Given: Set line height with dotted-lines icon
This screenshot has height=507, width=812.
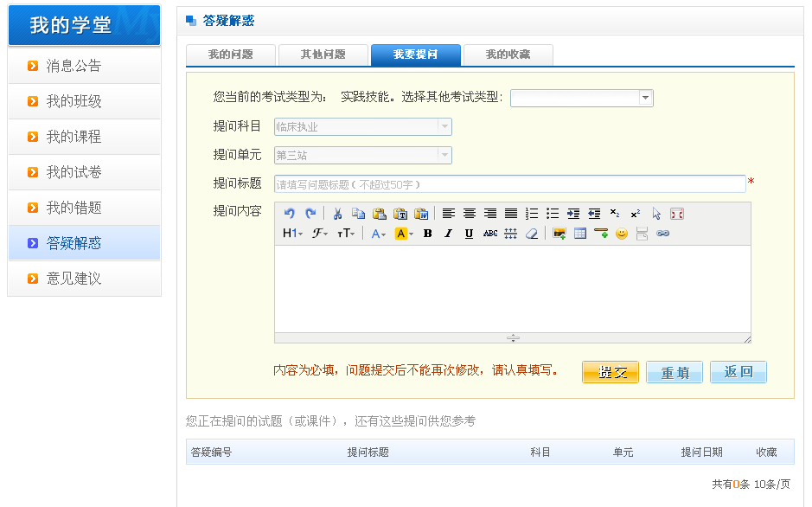Looking at the screenshot, I should 510,234.
